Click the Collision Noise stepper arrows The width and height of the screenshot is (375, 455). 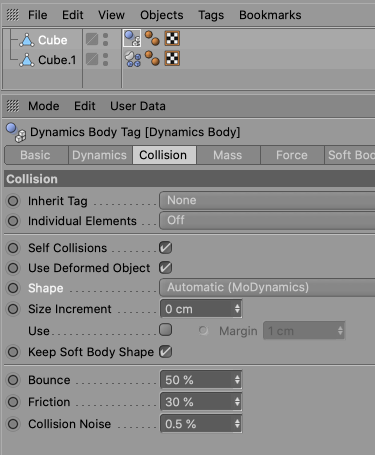coord(237,424)
